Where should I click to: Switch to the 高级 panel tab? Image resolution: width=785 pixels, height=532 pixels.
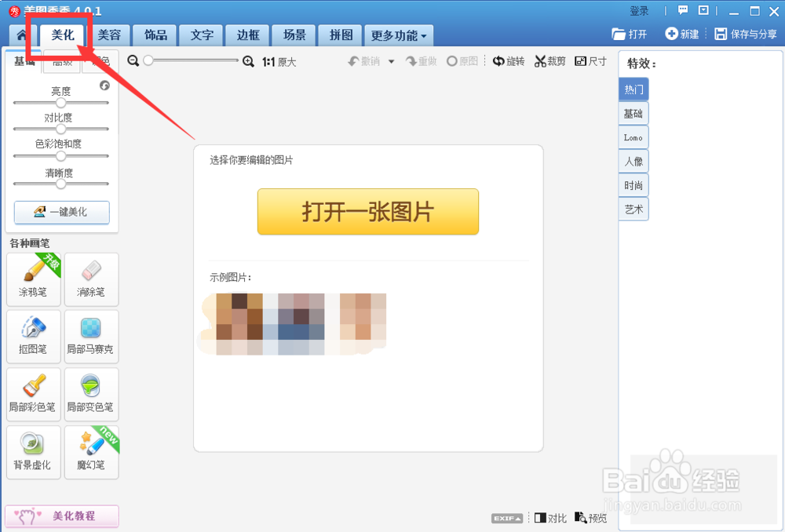click(61, 63)
